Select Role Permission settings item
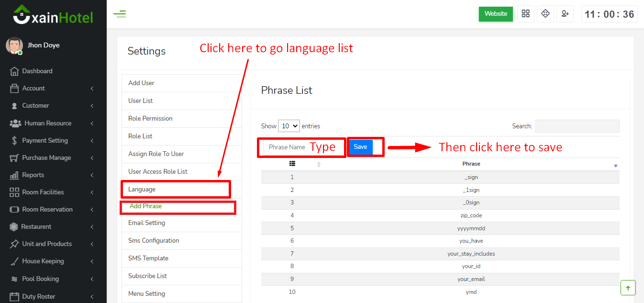 [x=150, y=118]
